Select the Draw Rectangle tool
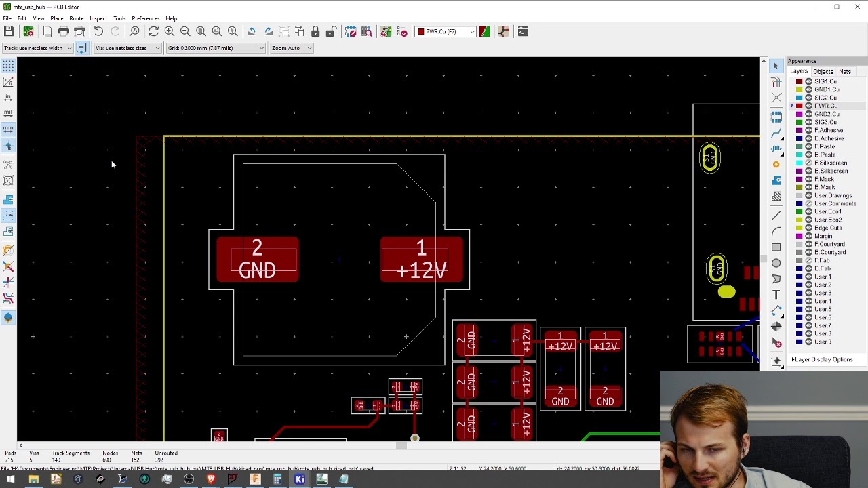The image size is (868, 488). (x=776, y=247)
